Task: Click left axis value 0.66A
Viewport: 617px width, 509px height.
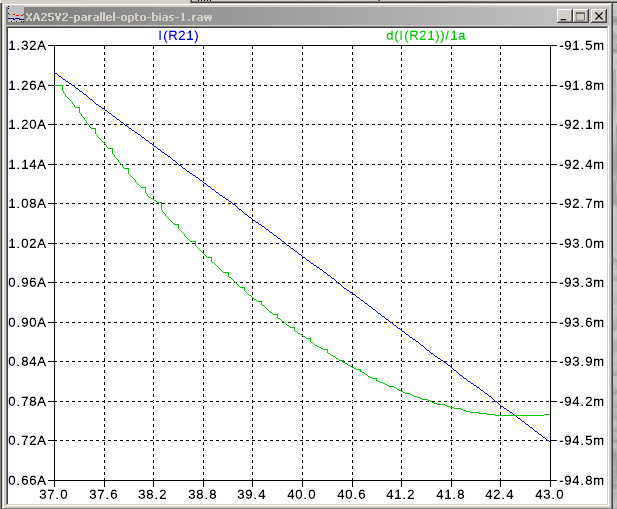Action: pos(27,480)
